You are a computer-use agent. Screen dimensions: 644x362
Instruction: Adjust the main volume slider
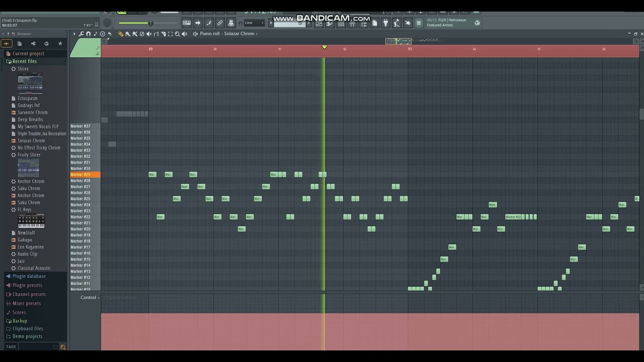click(x=148, y=23)
